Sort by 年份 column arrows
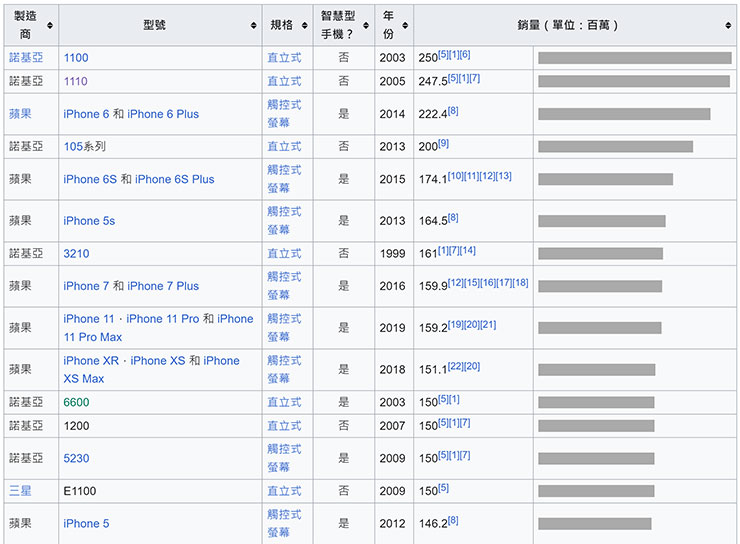 404,24
